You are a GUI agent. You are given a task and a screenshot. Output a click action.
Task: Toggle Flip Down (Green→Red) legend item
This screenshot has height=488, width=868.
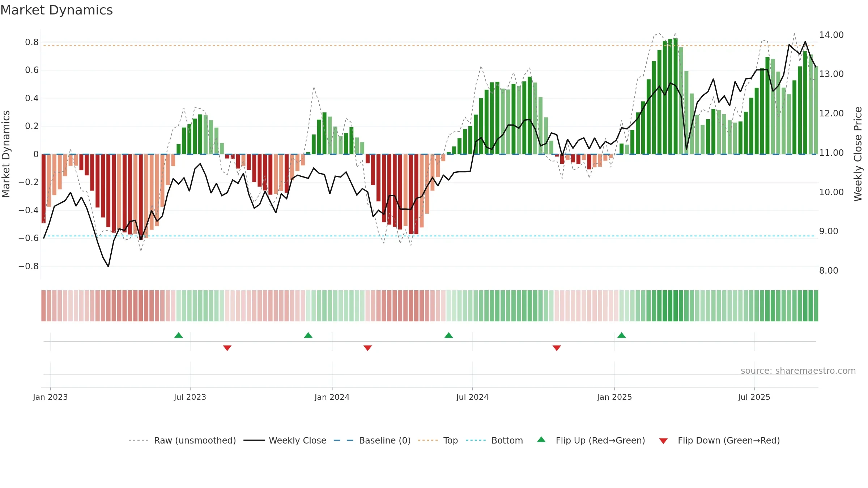(x=719, y=440)
